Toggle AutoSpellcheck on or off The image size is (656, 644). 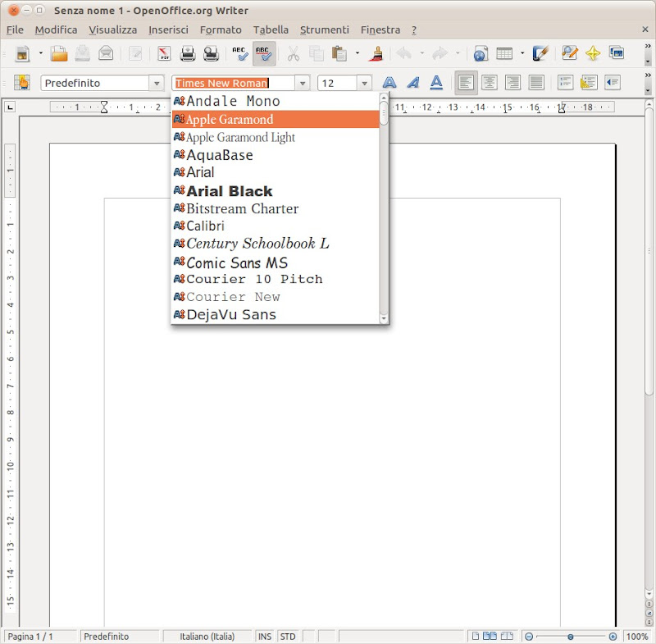pos(264,54)
